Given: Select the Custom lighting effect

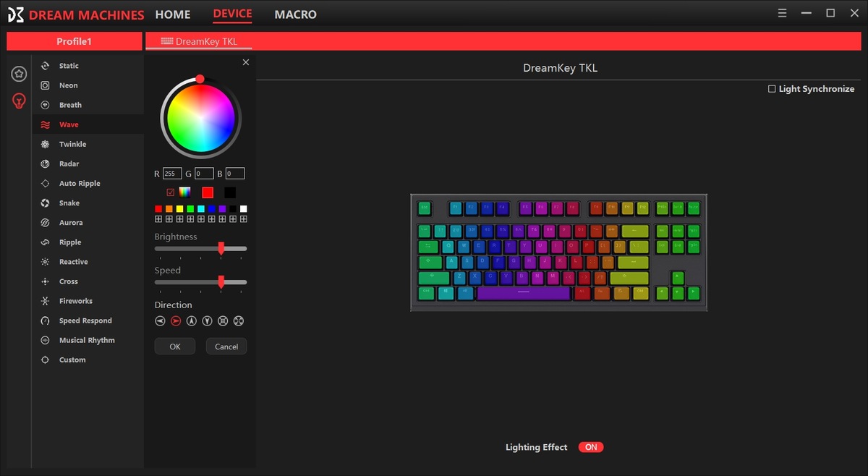Looking at the screenshot, I should point(88,359).
